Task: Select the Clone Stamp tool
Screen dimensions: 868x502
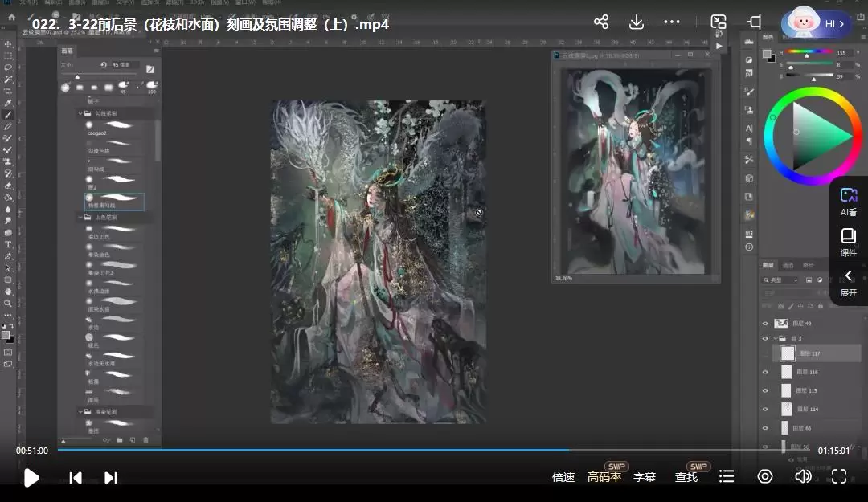Action: tap(8, 161)
